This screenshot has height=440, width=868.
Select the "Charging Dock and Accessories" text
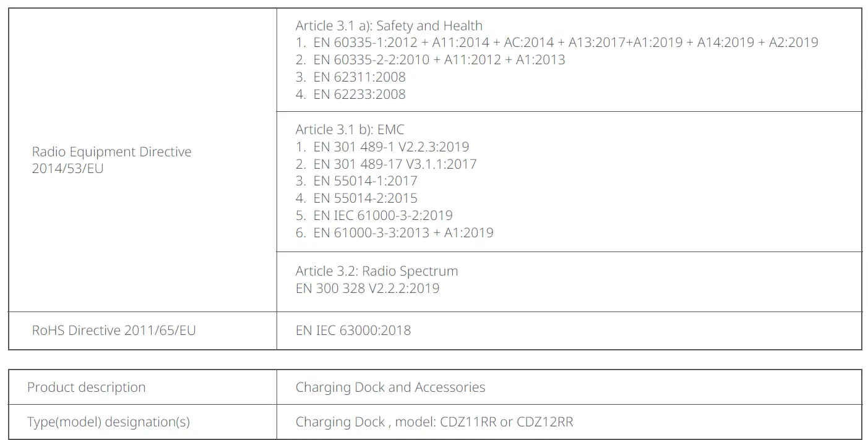(x=390, y=387)
